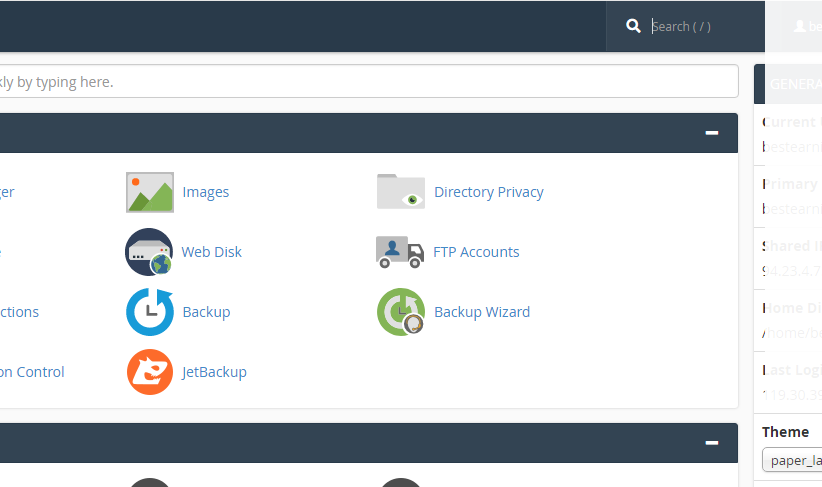Collapse the section below JetBackup using its minus button
Screen dimensions: 822x487
point(712,442)
